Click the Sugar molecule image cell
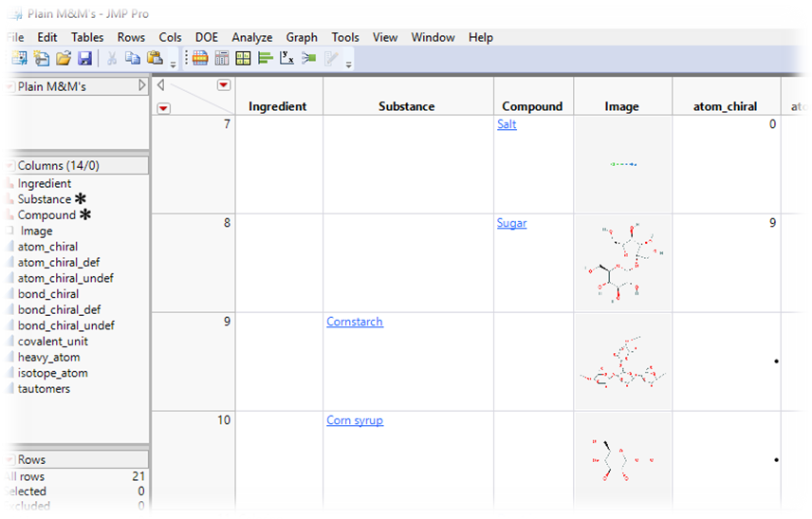 click(x=623, y=263)
